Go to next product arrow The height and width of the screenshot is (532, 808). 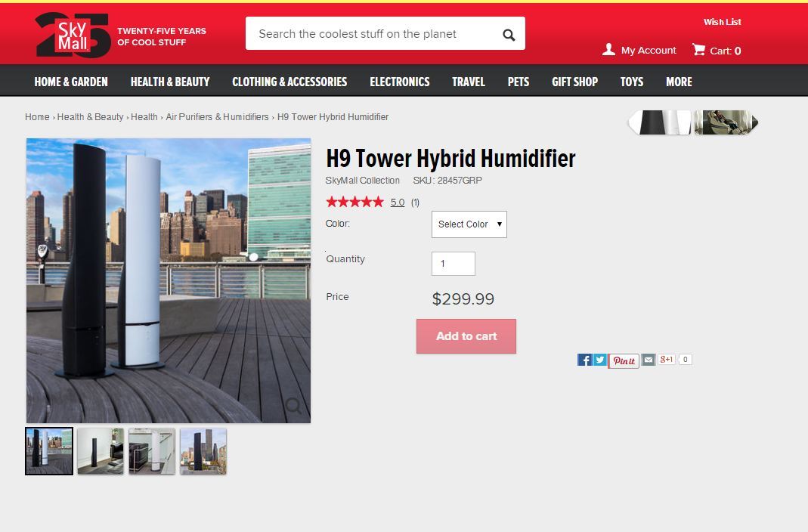[x=754, y=122]
